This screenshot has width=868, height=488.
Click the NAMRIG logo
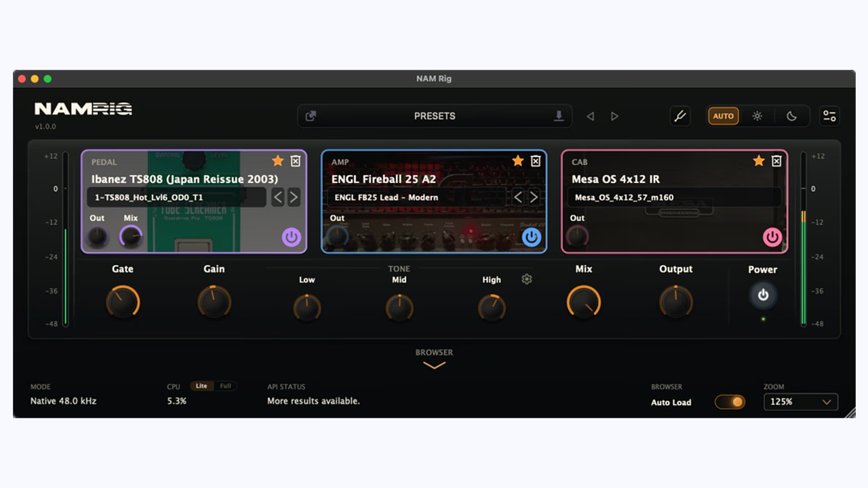click(x=83, y=108)
